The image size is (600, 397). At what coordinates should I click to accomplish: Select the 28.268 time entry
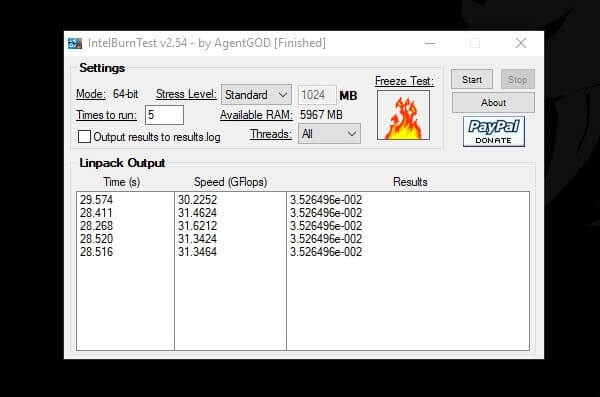tap(96, 226)
